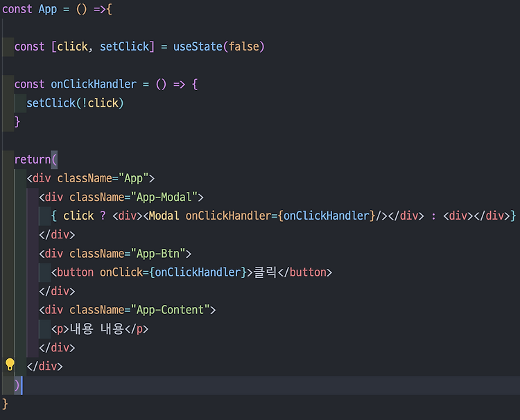Screen dimensions: 520x420
Task: Click the 'click ?' ternary condition
Action: tap(84, 216)
